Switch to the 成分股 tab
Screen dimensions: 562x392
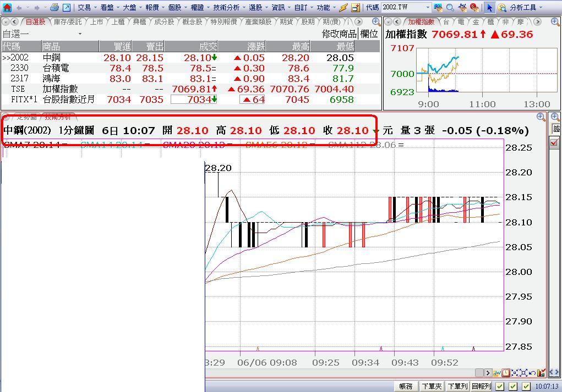click(x=164, y=22)
